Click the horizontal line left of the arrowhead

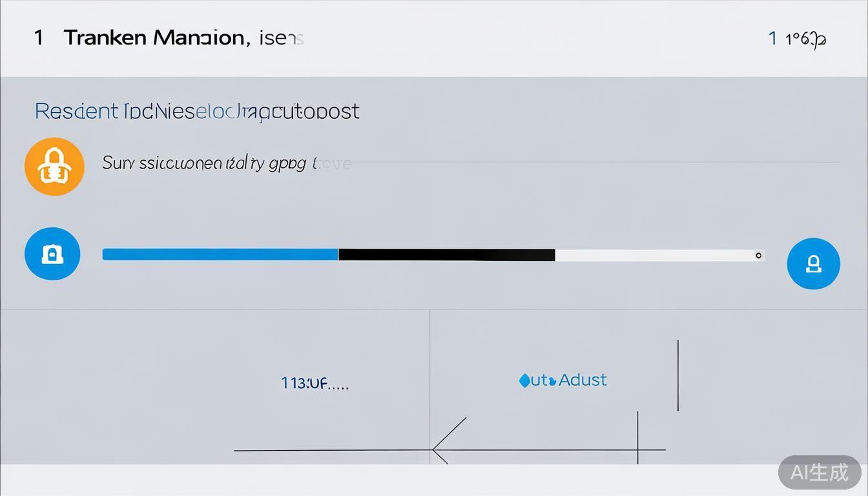[329, 449]
